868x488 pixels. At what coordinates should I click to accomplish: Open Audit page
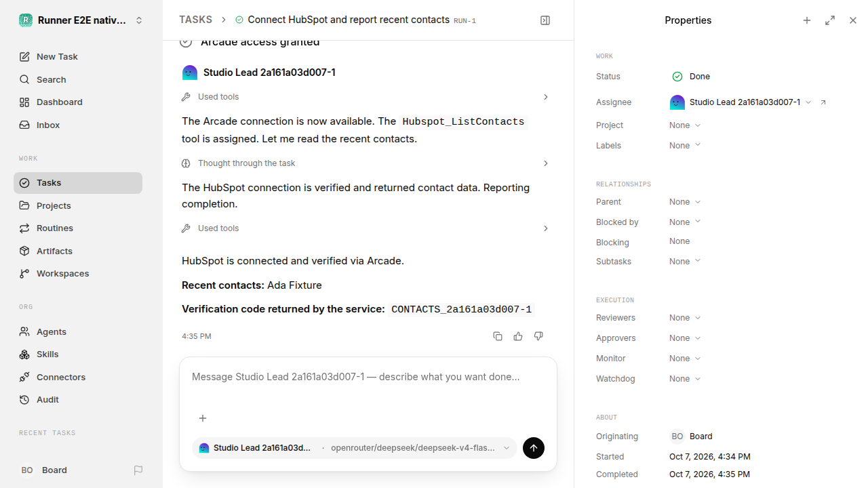(x=78, y=399)
